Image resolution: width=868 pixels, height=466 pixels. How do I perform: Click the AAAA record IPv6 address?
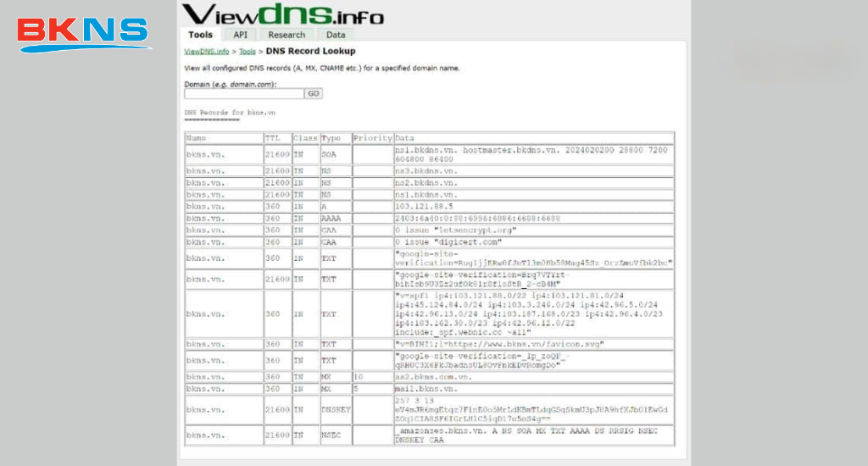(x=477, y=218)
